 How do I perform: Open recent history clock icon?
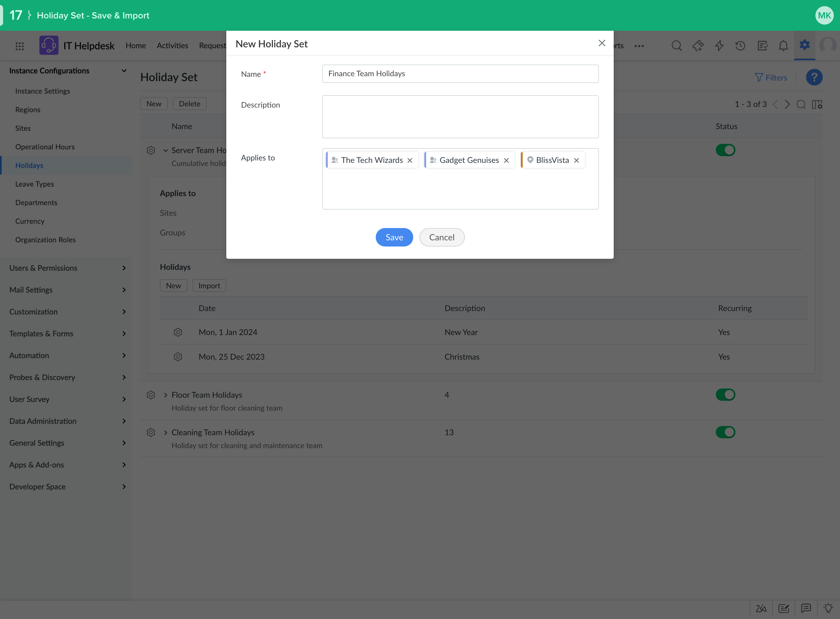tap(740, 46)
